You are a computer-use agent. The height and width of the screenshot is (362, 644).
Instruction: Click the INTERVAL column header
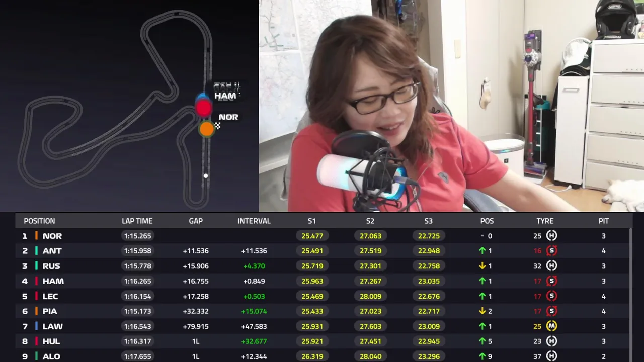tap(254, 221)
